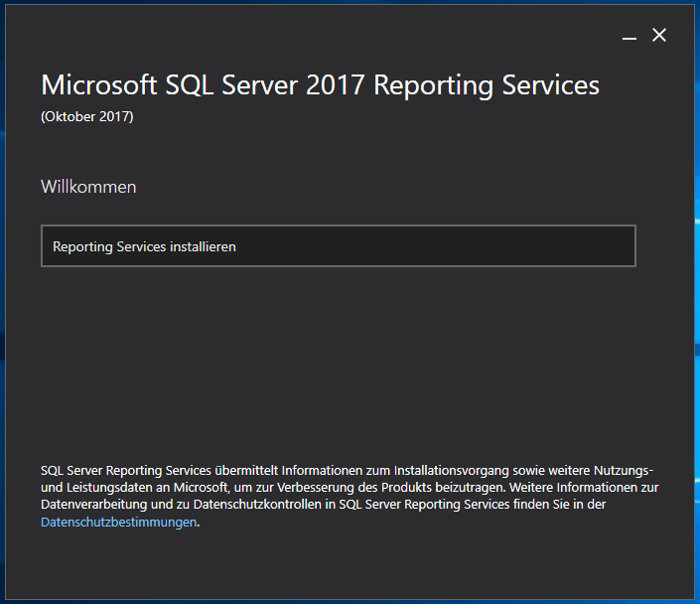
Task: Click the Reporting Services installieren button
Action: (339, 246)
